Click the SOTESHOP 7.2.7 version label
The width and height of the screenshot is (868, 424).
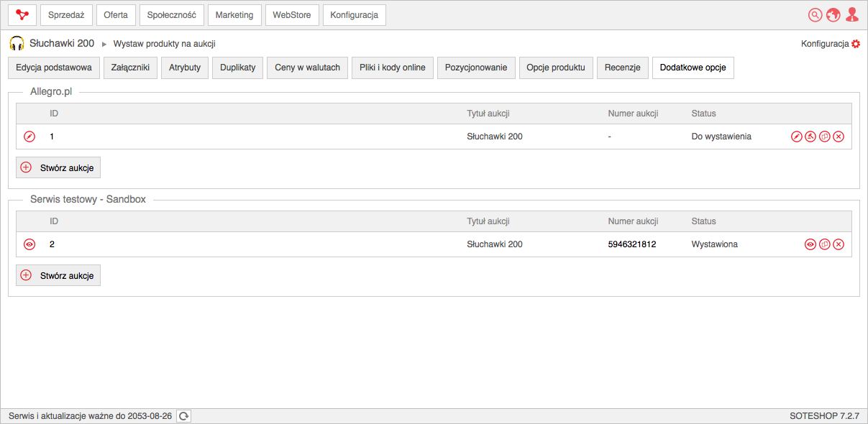pyautogui.click(x=825, y=416)
